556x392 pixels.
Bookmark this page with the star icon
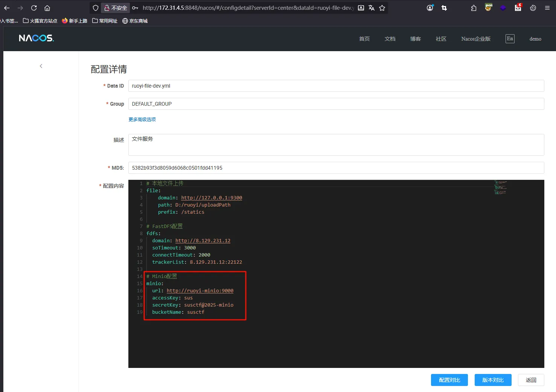point(382,8)
